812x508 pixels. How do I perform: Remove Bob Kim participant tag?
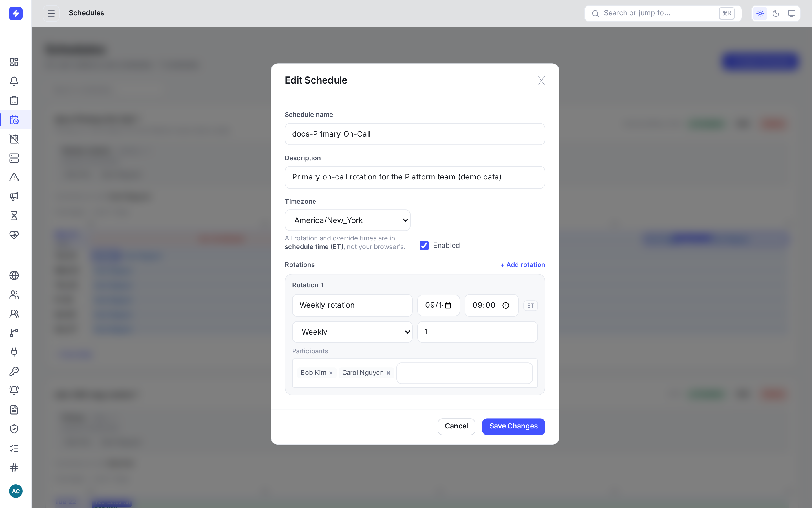[331, 373]
